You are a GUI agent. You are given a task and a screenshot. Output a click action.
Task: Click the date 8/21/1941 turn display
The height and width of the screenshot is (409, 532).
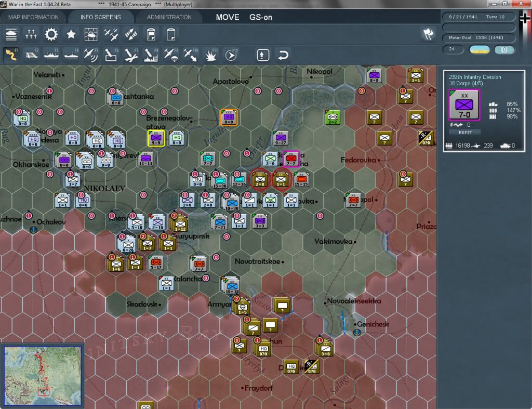tap(478, 17)
